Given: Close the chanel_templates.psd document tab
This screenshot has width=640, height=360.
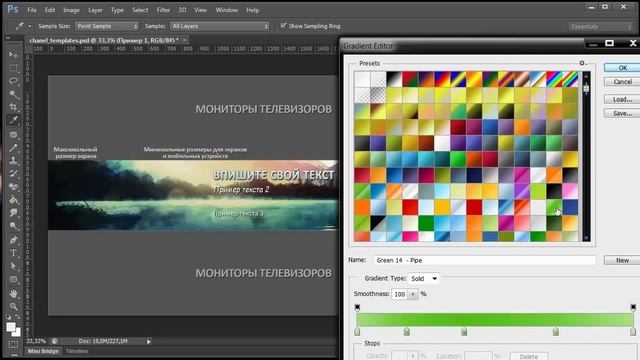Looking at the screenshot, I should 184,40.
